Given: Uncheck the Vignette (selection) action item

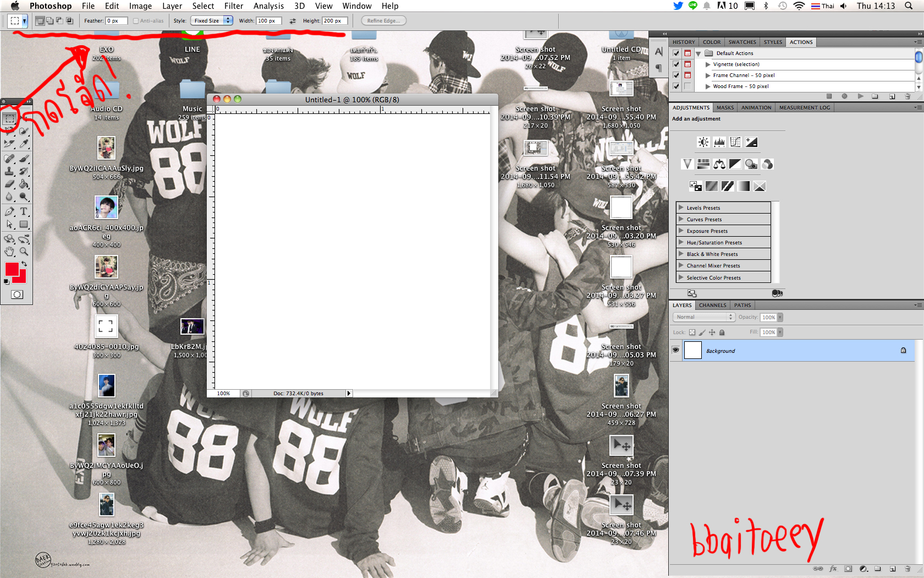Looking at the screenshot, I should click(676, 64).
